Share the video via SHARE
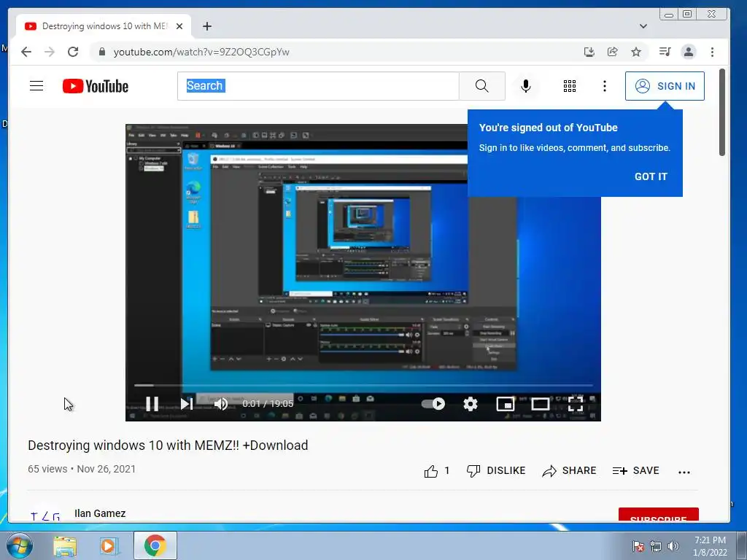 569,470
